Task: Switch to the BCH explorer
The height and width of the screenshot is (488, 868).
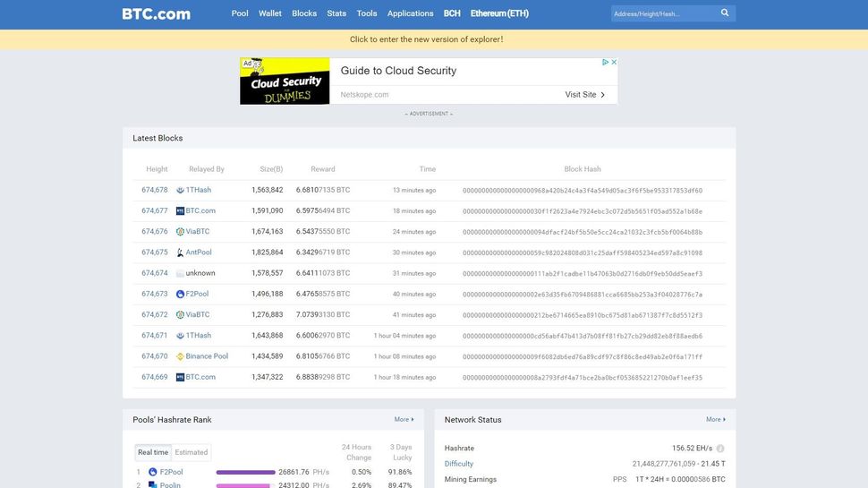Action: (452, 13)
